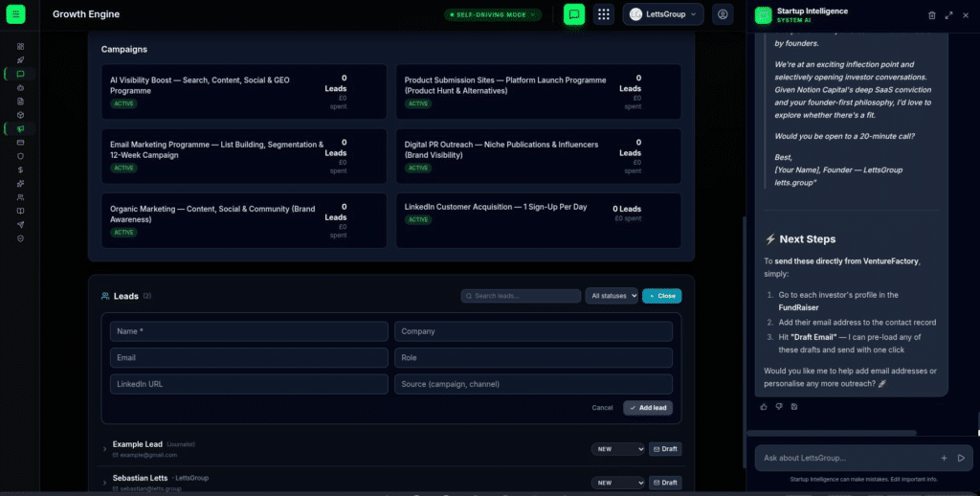Click the Startup Intelligence green avatar icon
Screen dimensions: 980x496
763,15
